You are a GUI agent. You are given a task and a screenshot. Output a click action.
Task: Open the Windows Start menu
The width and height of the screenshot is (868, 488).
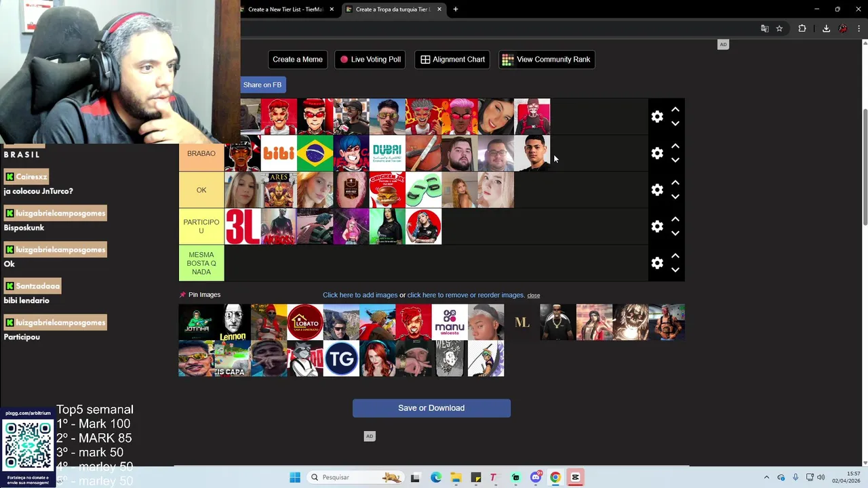[x=295, y=477]
